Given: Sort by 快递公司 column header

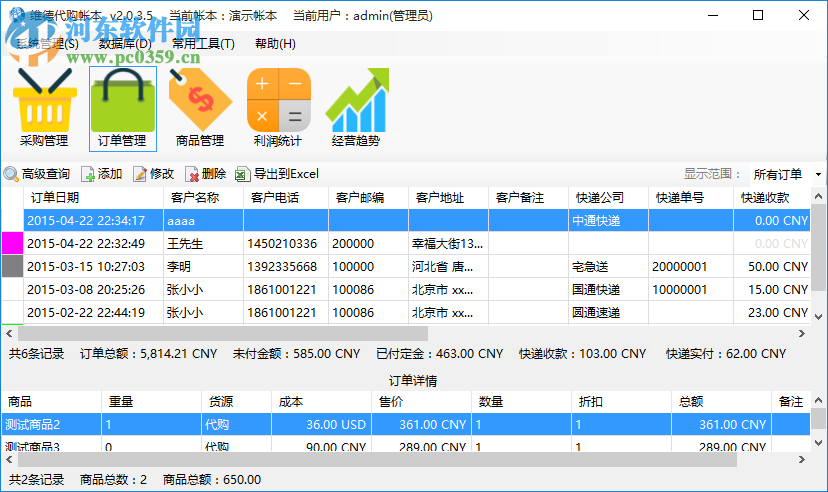Looking at the screenshot, I should pos(608,198).
